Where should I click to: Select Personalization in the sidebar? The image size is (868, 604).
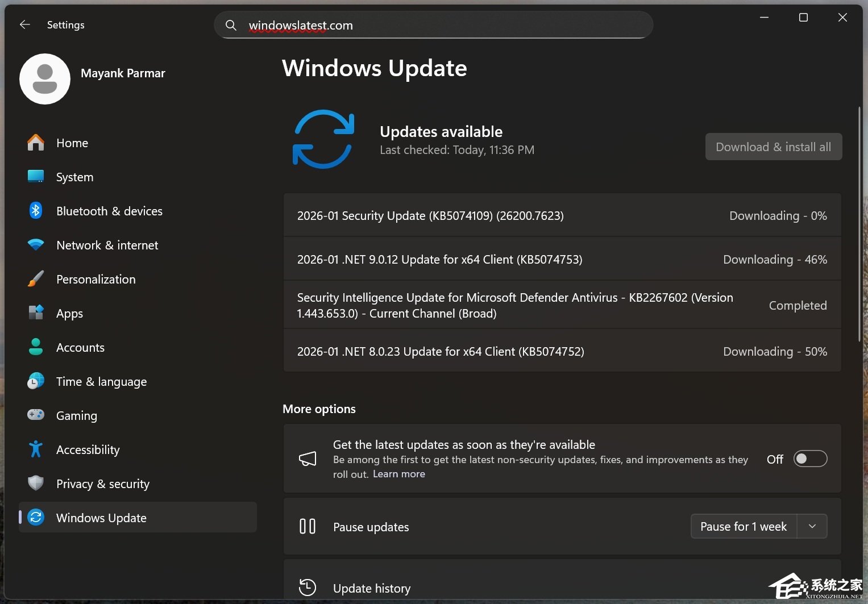coord(138,279)
